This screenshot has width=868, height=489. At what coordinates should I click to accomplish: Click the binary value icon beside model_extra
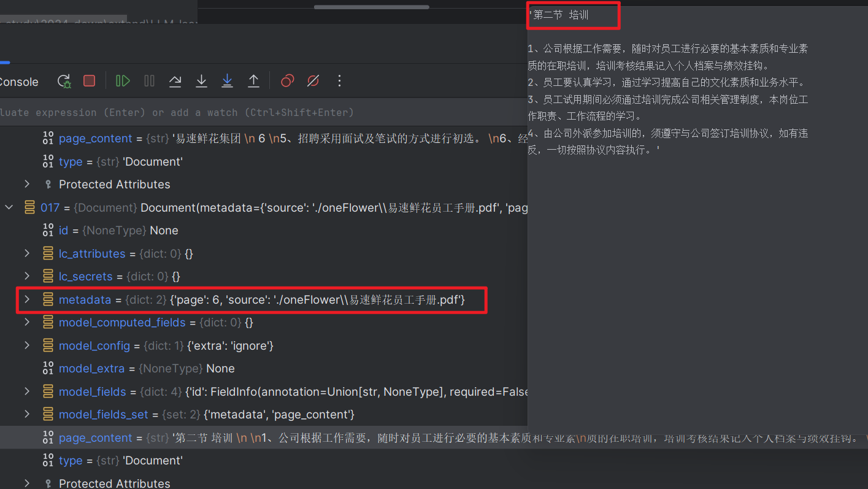[x=48, y=368]
